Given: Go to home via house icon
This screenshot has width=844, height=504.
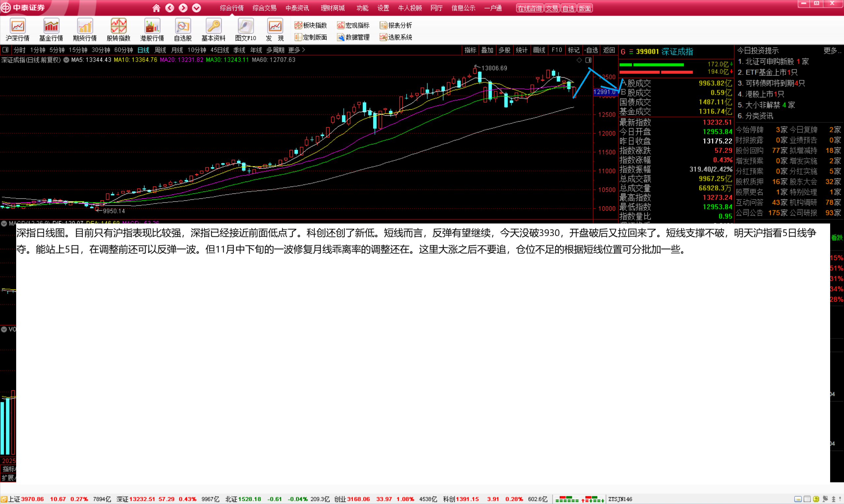Looking at the screenshot, I should coord(156,8).
